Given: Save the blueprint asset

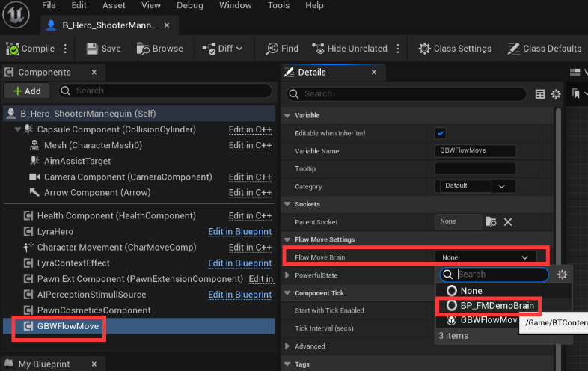Looking at the screenshot, I should coord(103,49).
